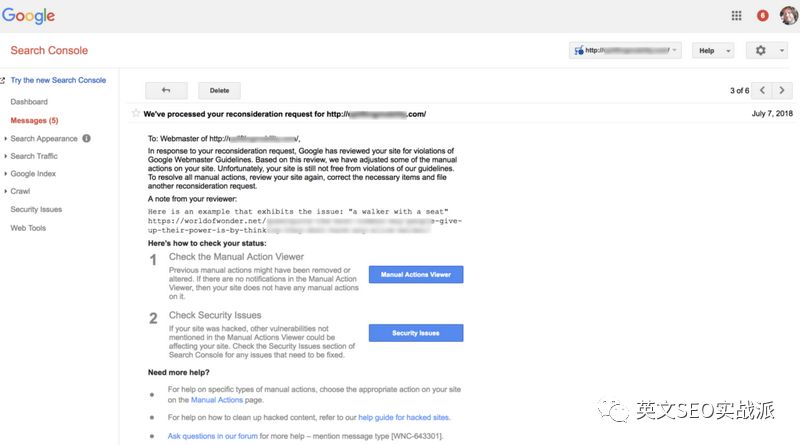
Task: Open Security Issues in sidebar
Action: click(x=36, y=209)
